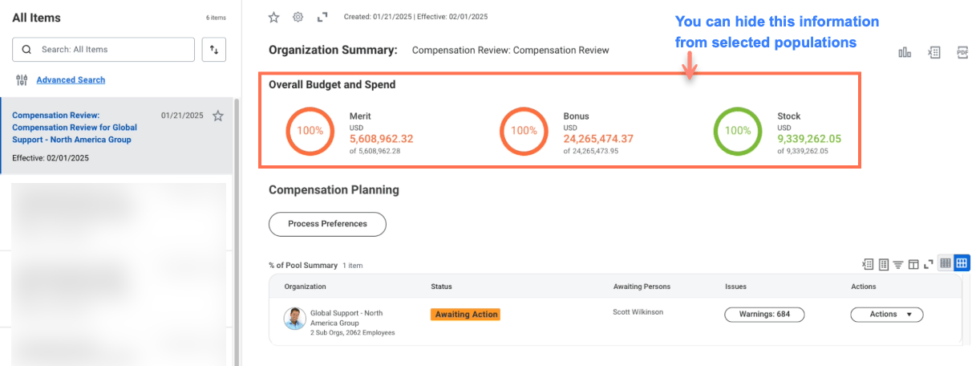
Task: Expand the summary to fullscreen from header
Action: click(322, 17)
